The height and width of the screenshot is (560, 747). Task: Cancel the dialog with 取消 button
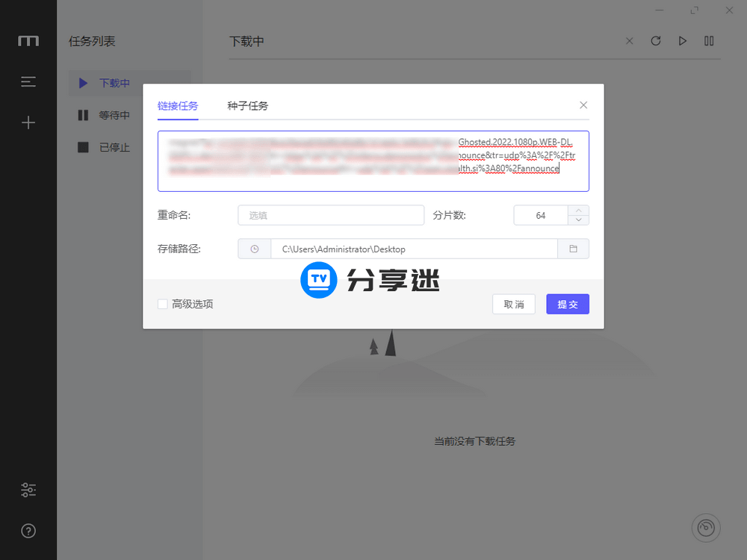513,304
